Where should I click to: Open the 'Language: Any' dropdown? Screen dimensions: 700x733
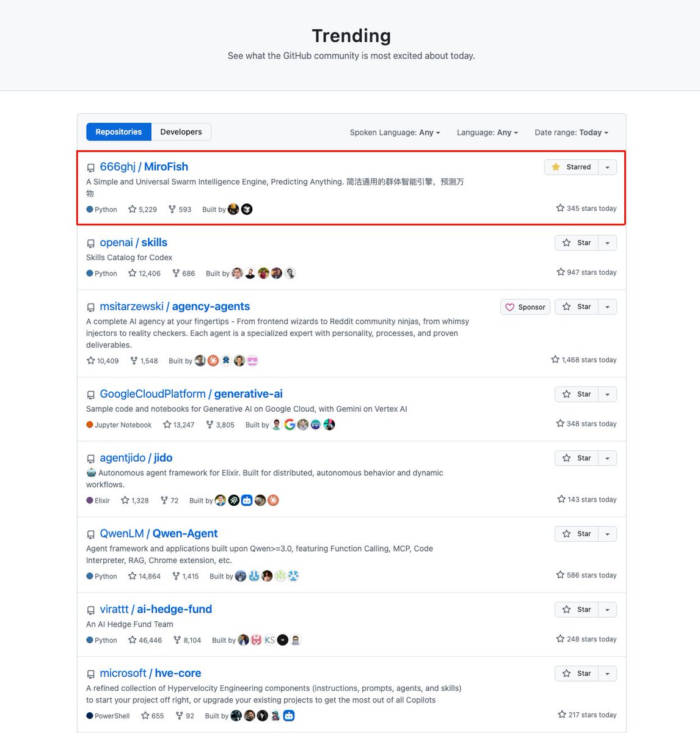click(487, 132)
